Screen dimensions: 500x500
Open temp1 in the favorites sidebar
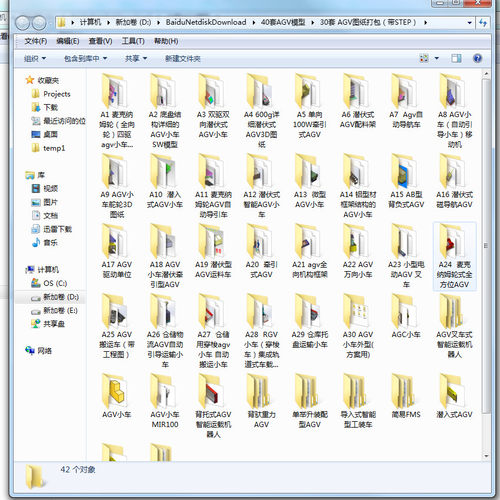click(54, 148)
